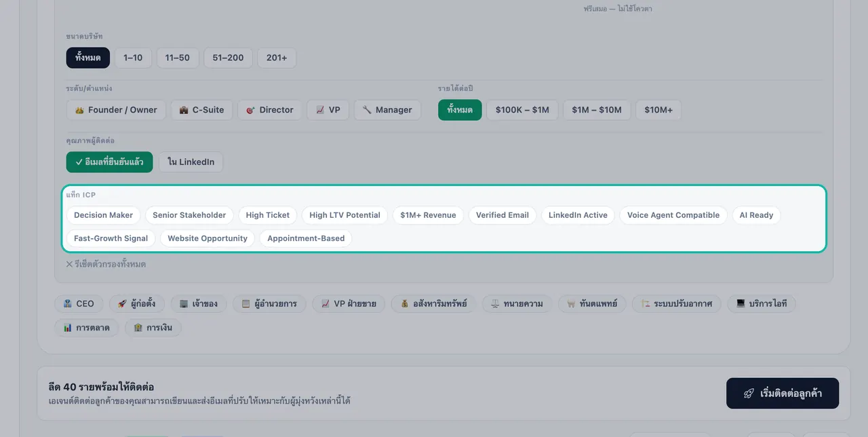Apply the VP ฝ่ายขาย quick search chip
Screen dimensions: 868x437
(x=349, y=303)
